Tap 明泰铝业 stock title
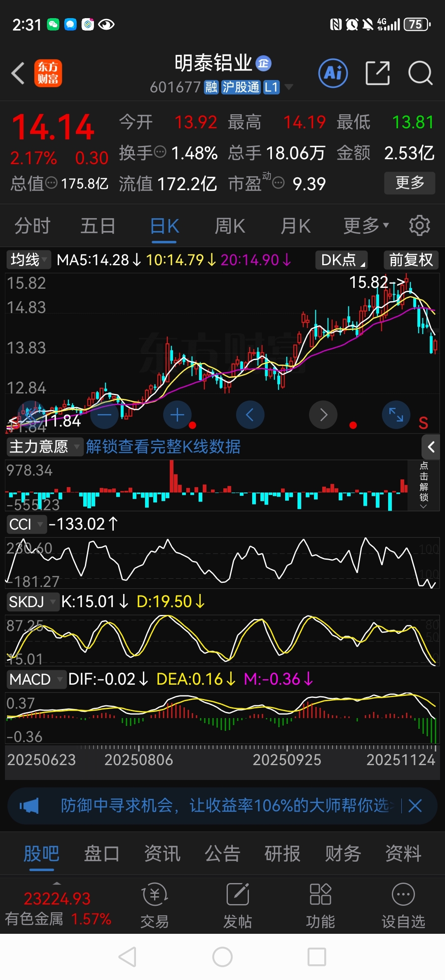This screenshot has width=445, height=980. pyautogui.click(x=213, y=63)
